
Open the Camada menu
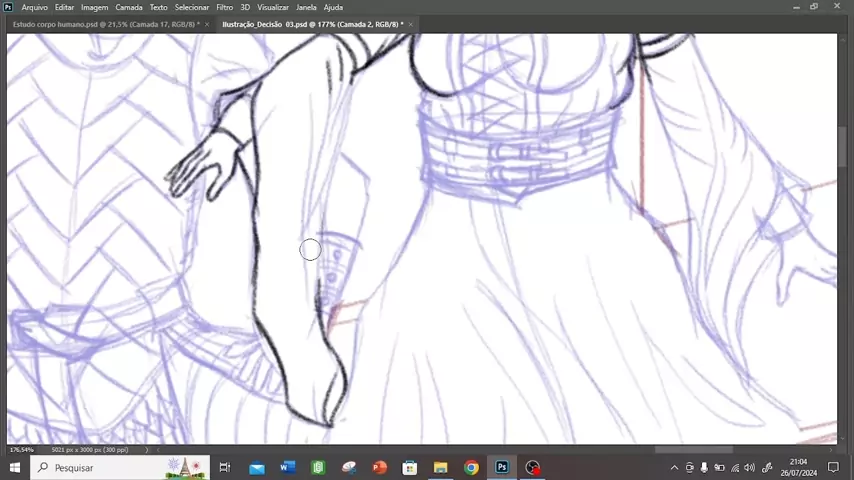129,7
